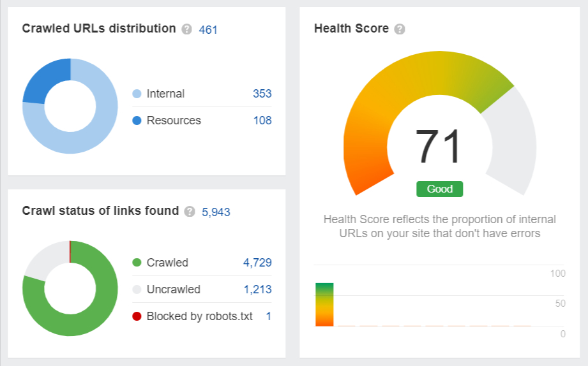Open the 4,729 crawled links count
588x366 pixels.
(x=257, y=263)
